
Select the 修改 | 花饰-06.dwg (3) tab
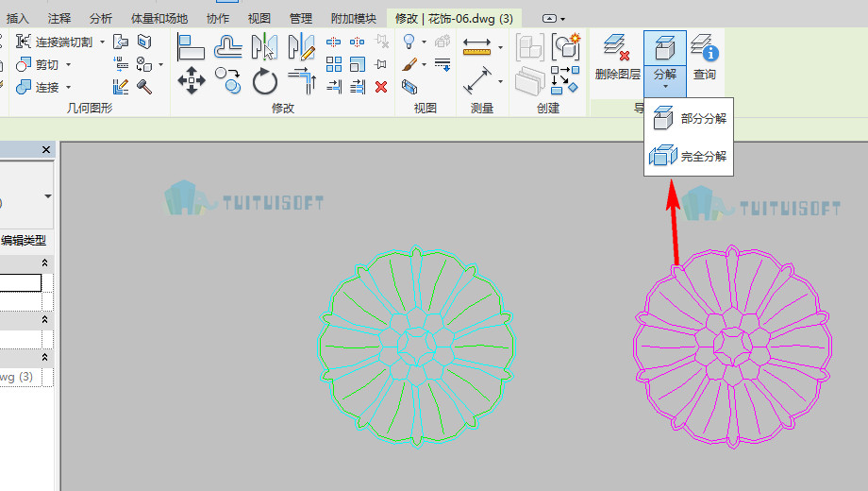[x=454, y=19]
